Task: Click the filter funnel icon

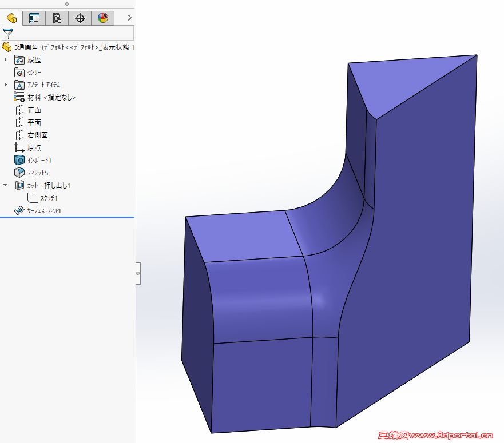Action: click(8, 33)
